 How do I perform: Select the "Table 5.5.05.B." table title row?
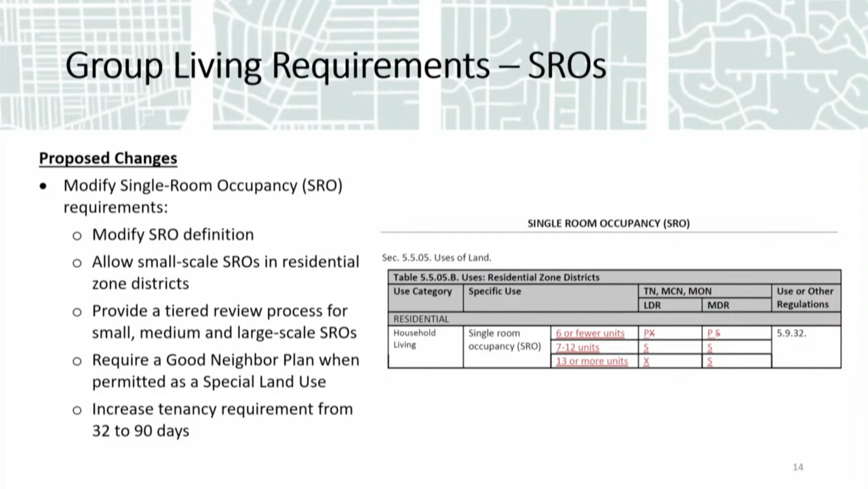tap(496, 277)
